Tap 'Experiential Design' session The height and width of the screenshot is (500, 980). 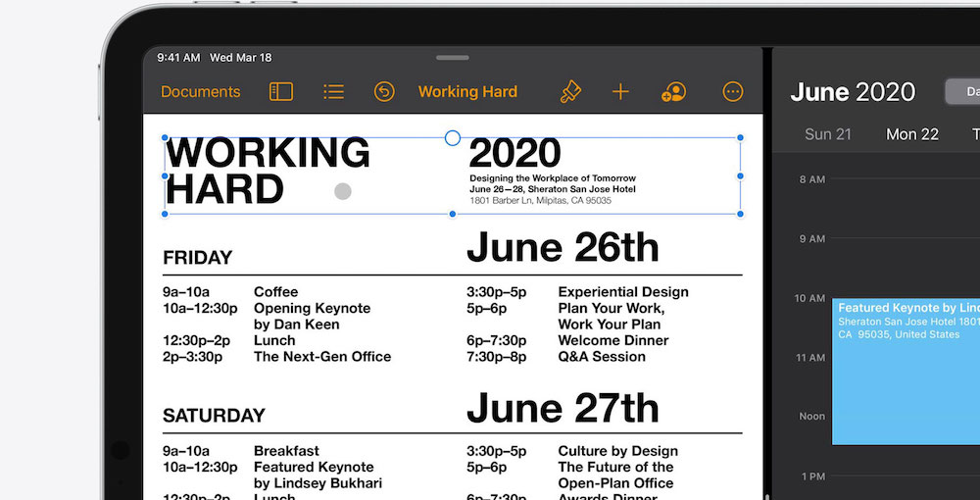click(623, 292)
